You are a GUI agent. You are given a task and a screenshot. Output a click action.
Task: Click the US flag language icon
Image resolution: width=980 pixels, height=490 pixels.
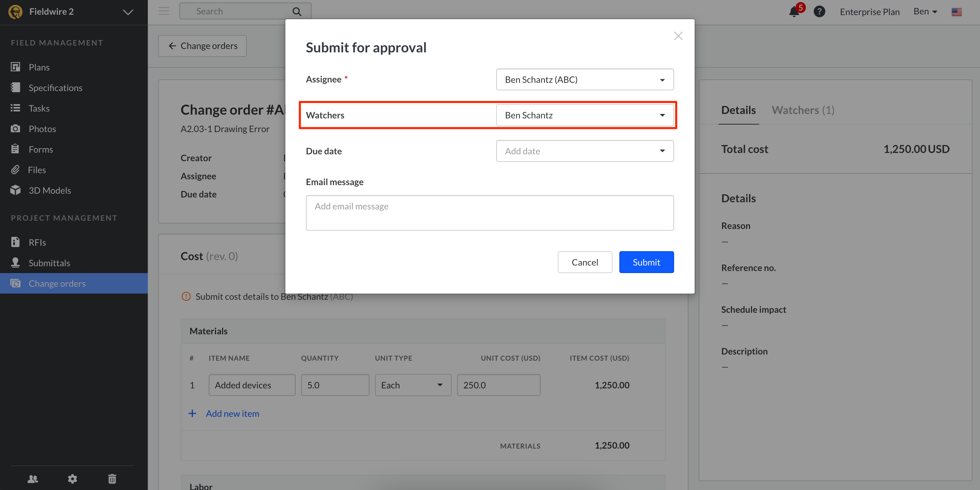[x=956, y=12]
